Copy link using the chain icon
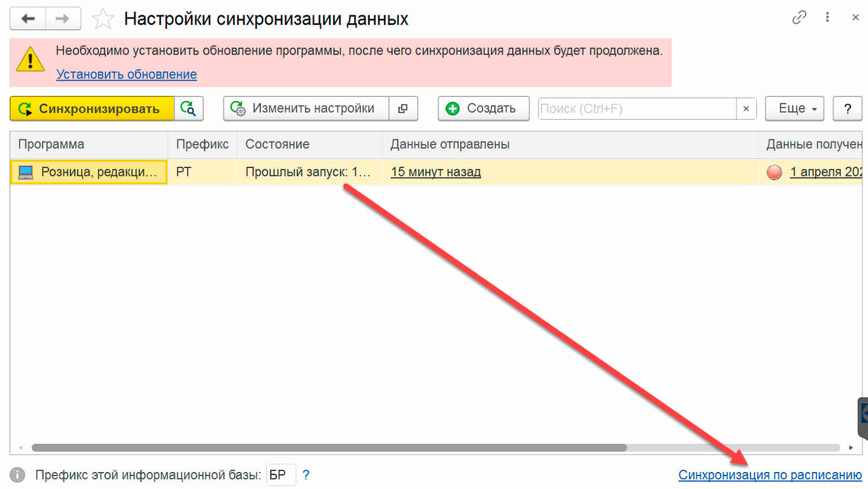Screen dimensions: 868x489 click(x=799, y=18)
